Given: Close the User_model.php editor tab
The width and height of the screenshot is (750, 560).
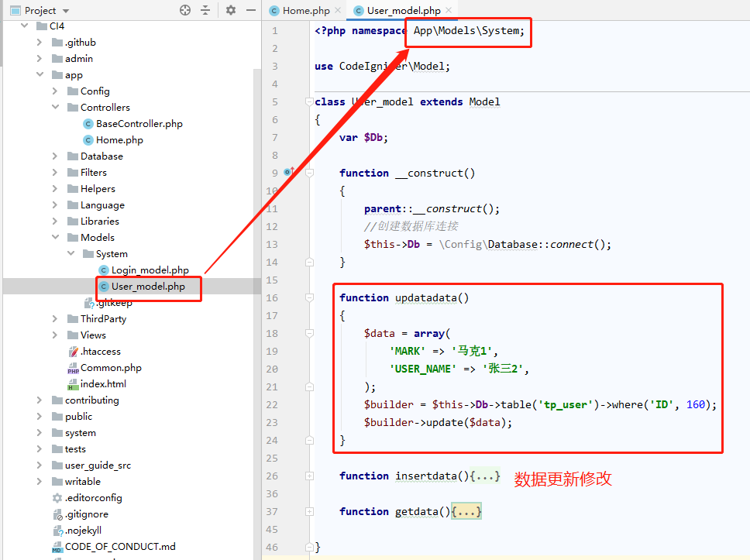Looking at the screenshot, I should pyautogui.click(x=448, y=10).
